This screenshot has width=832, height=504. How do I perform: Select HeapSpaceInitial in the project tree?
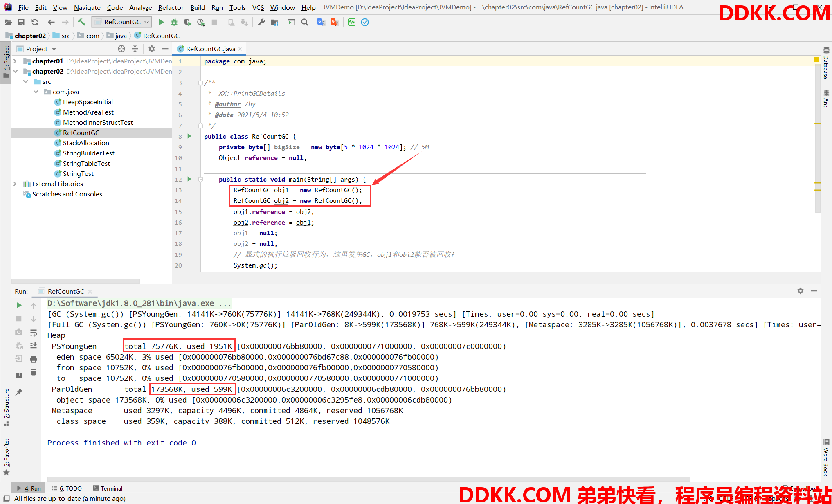[88, 102]
